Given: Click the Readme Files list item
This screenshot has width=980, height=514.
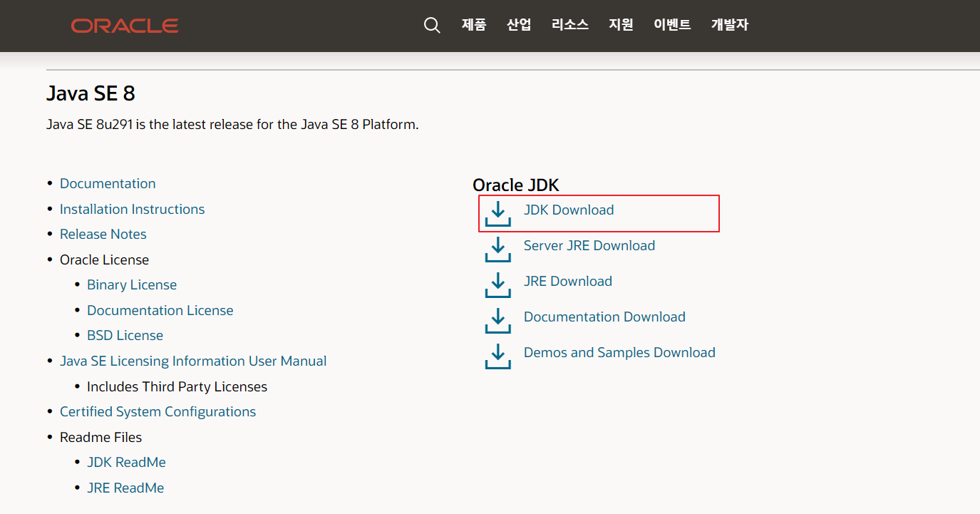Looking at the screenshot, I should [100, 438].
